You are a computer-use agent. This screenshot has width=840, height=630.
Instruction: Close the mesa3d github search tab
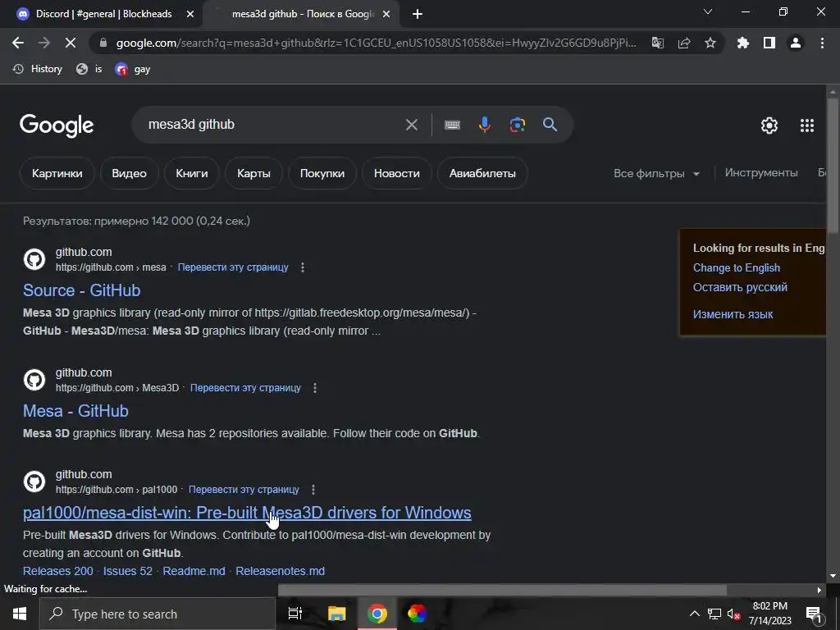coord(386,14)
